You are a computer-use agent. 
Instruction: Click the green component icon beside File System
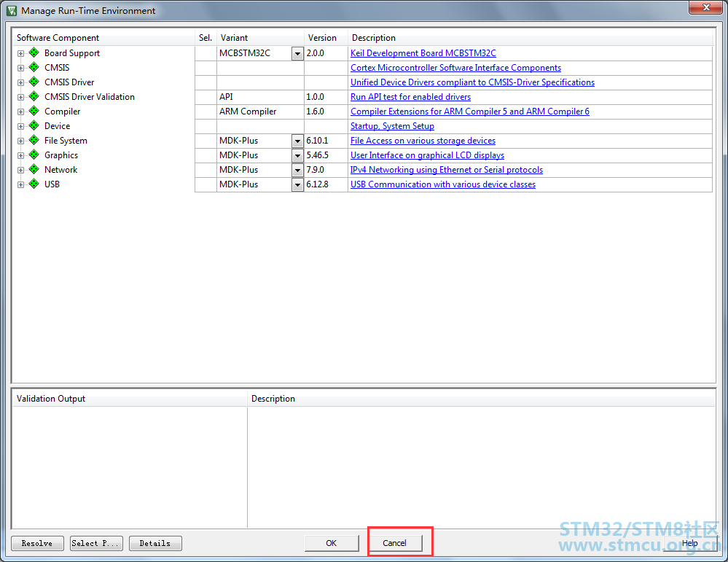[34, 141]
